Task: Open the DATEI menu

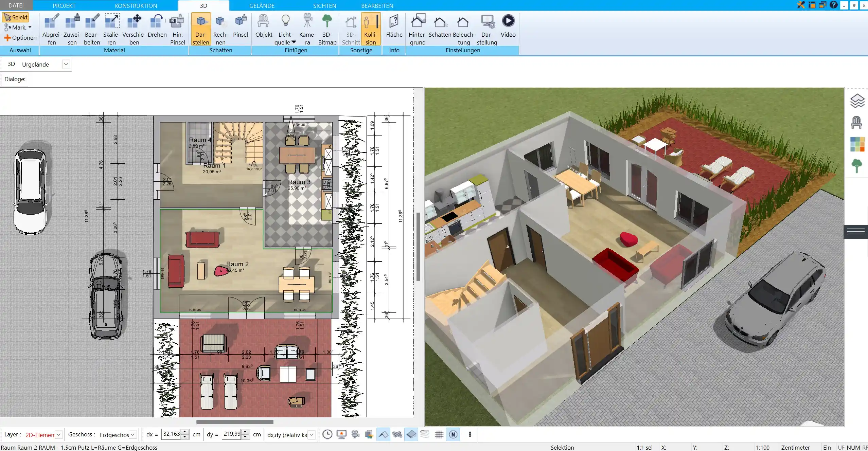Action: (16, 5)
